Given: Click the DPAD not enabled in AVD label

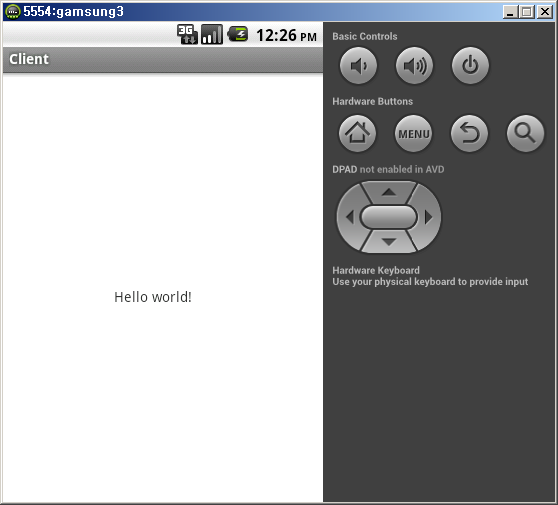Looking at the screenshot, I should pyautogui.click(x=388, y=169).
